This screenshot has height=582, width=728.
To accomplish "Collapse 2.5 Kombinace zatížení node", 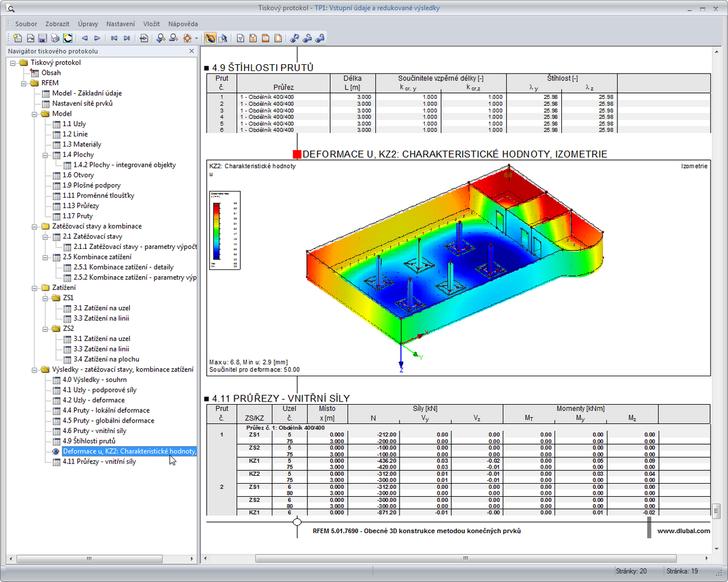I will pos(45,257).
